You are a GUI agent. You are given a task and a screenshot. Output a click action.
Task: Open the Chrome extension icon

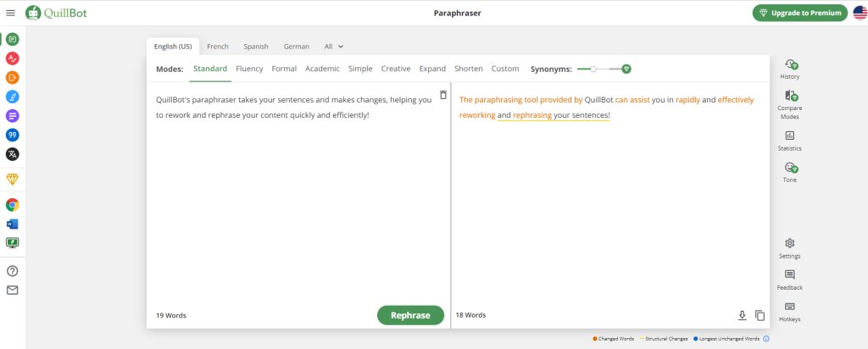(12, 205)
